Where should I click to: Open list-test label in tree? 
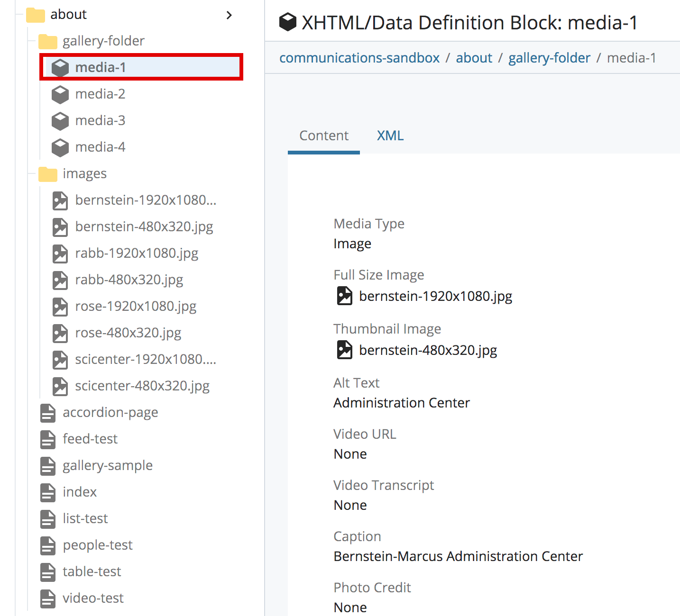(85, 519)
